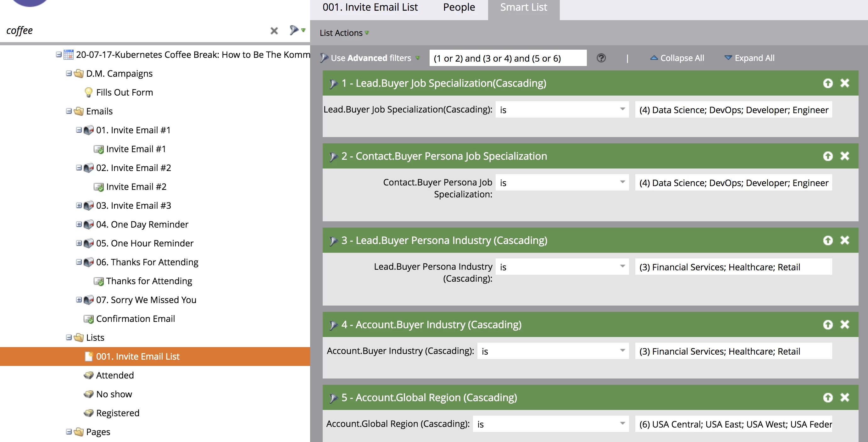868x442 pixels.
Task: Expand 03. Invite Email #3 program
Action: tap(79, 205)
